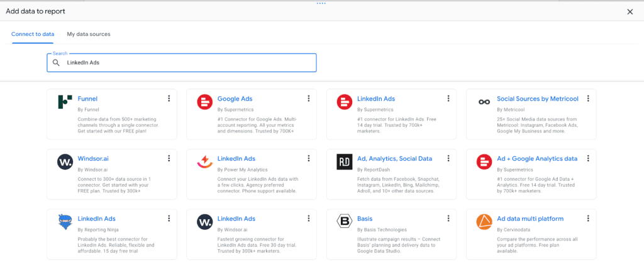Image resolution: width=644 pixels, height=265 pixels.
Task: Click the ReportDash RD logo
Action: tap(345, 161)
